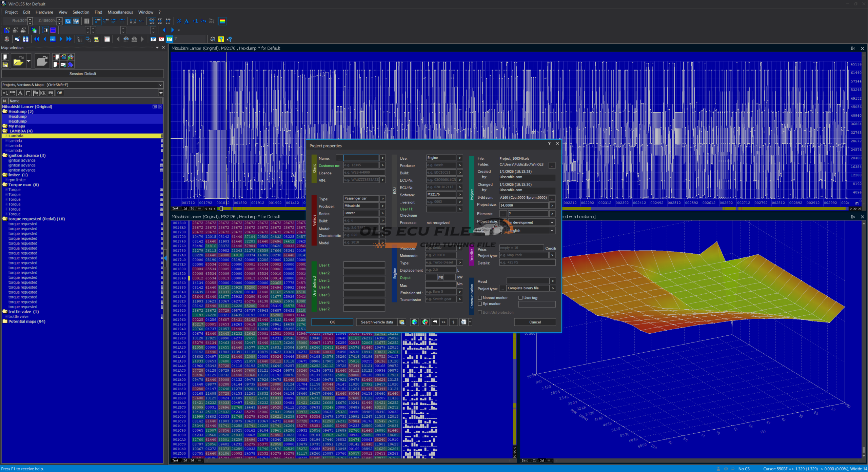868x472 pixels.
Task: Click Rot:30 rotation up stepper arrow
Action: coord(30,19)
